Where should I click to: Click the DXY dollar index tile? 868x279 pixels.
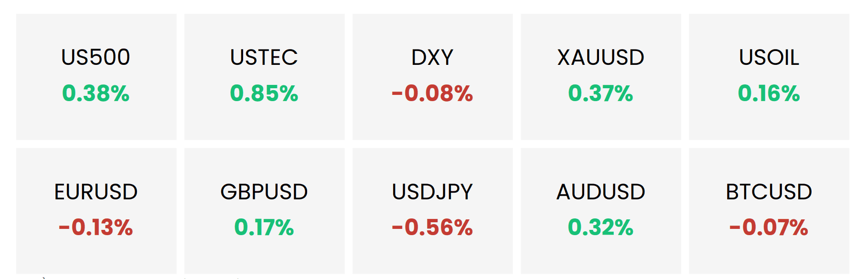coord(432,77)
